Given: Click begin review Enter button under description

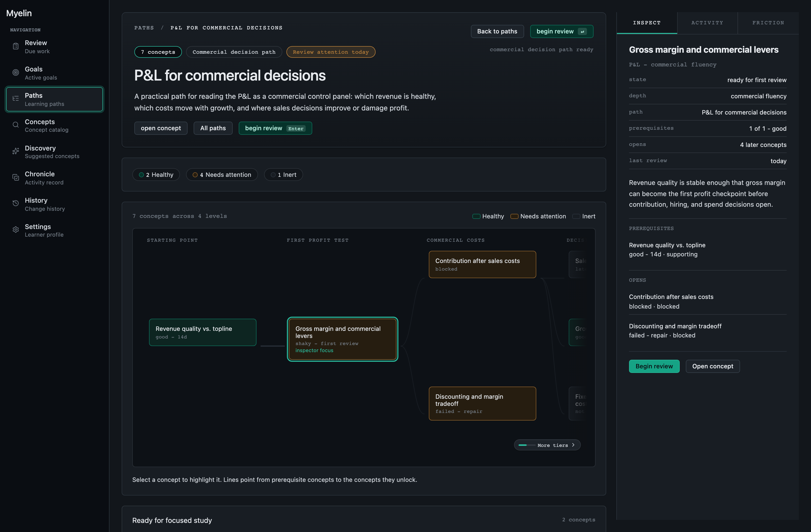Looking at the screenshot, I should [275, 128].
